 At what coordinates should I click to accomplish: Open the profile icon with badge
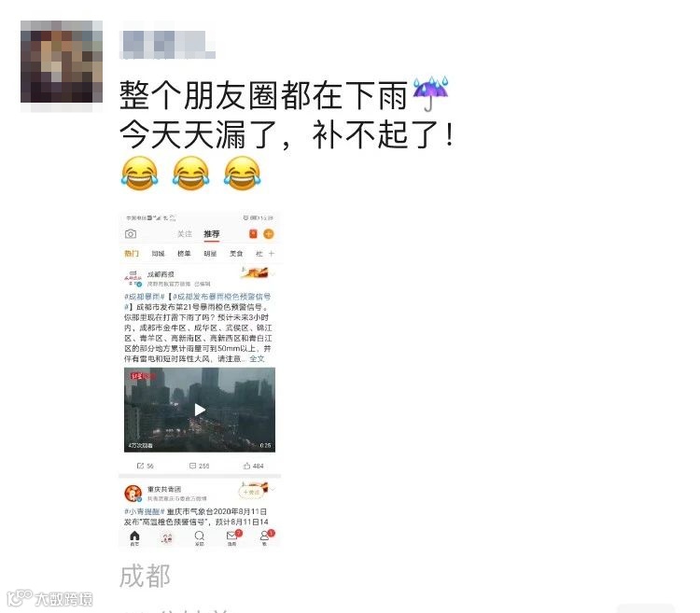(265, 537)
